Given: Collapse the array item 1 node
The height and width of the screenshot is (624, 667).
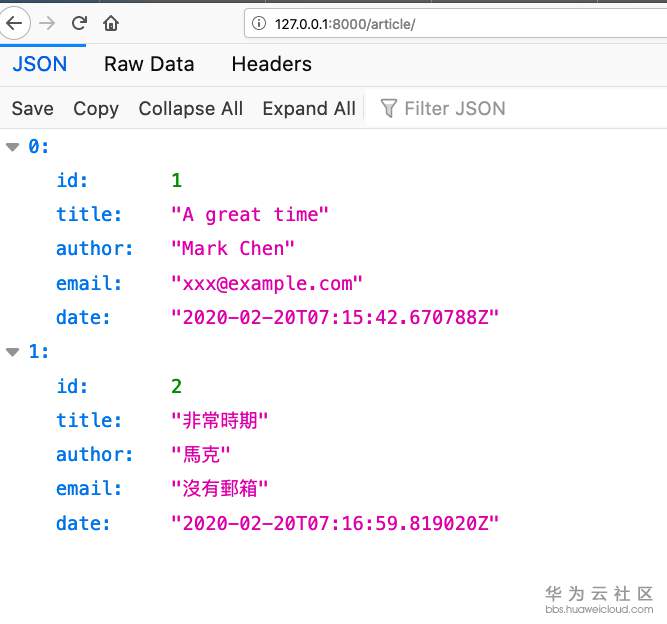Looking at the screenshot, I should pos(13,352).
